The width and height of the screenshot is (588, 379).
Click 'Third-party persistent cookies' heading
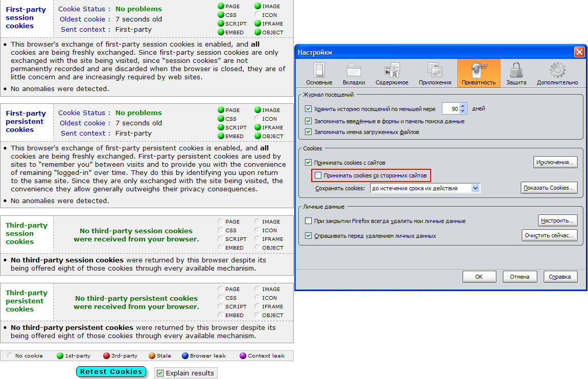point(27,301)
